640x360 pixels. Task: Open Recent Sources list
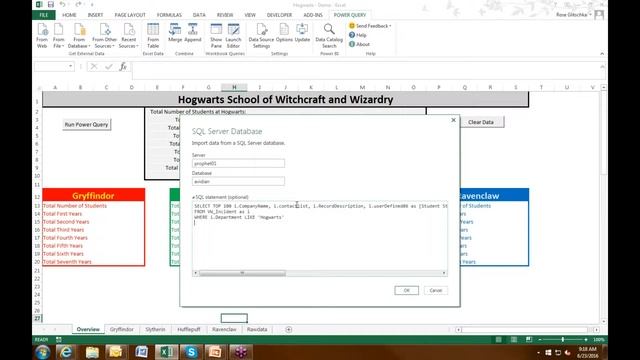(x=129, y=36)
